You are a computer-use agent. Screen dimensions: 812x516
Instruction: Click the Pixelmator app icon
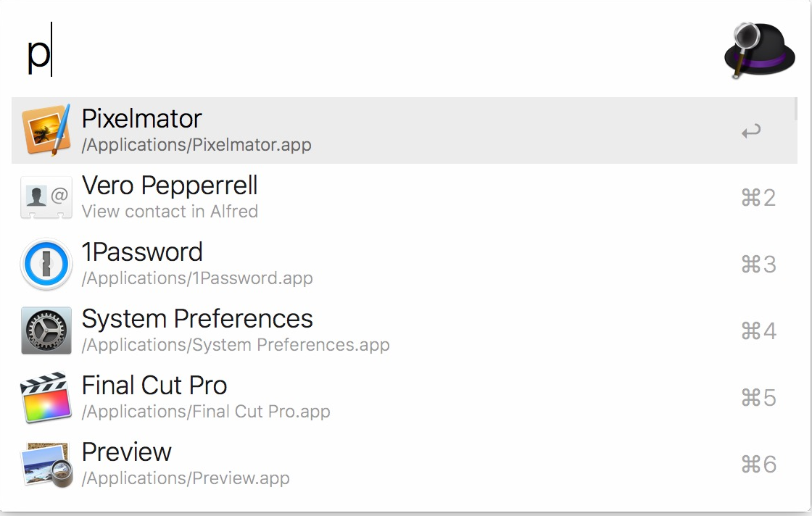(46, 130)
